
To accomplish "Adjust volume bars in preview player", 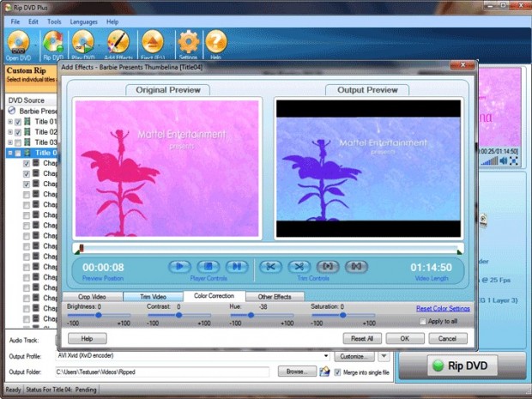I will (490, 160).
